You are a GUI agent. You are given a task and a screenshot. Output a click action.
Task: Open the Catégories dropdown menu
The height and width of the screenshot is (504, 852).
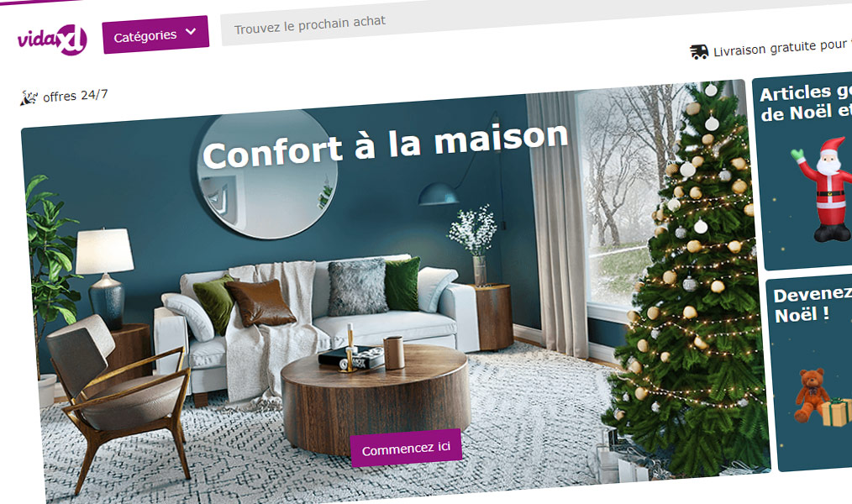[155, 34]
